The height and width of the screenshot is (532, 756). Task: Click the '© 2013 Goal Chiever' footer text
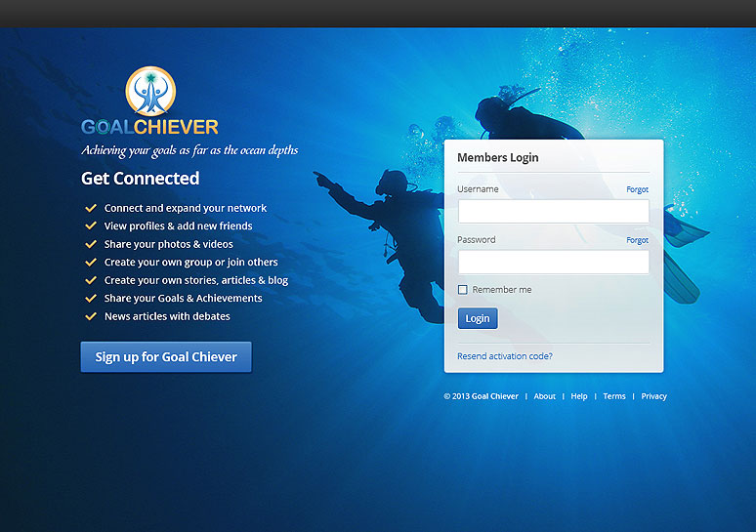[x=481, y=396]
